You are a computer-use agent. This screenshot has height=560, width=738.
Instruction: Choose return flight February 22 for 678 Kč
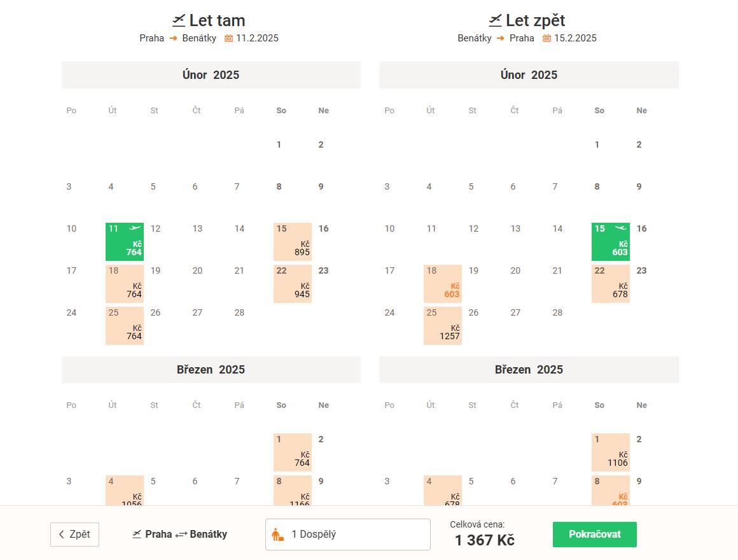coord(611,284)
